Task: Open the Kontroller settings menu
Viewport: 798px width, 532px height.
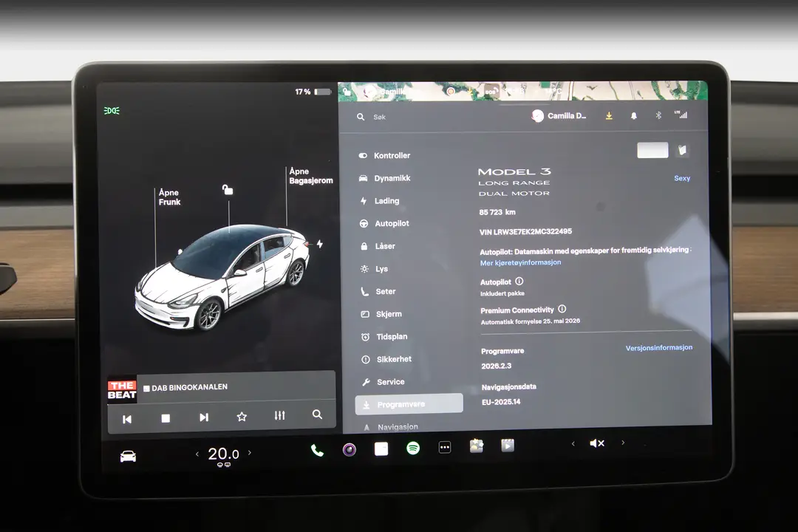Action: (385, 155)
